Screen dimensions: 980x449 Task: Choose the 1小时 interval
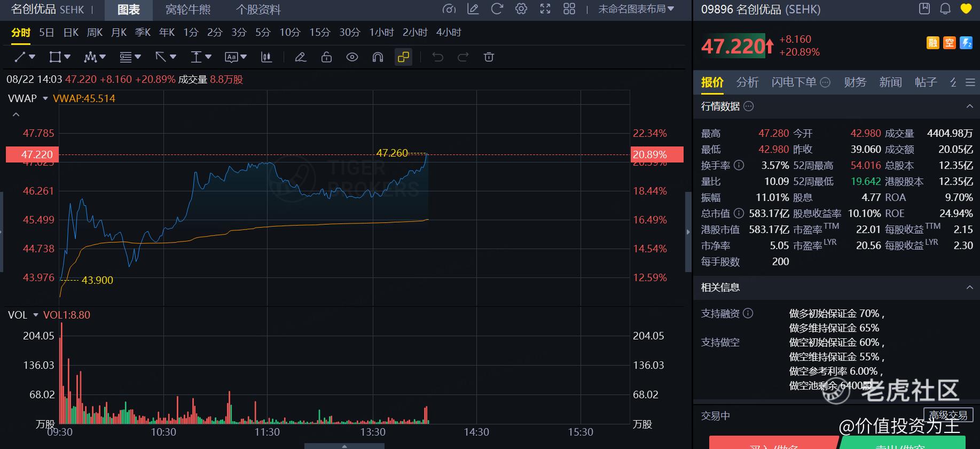[x=381, y=33]
